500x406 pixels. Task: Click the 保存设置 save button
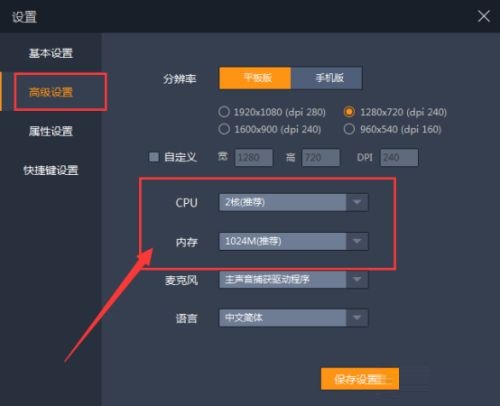click(x=360, y=379)
